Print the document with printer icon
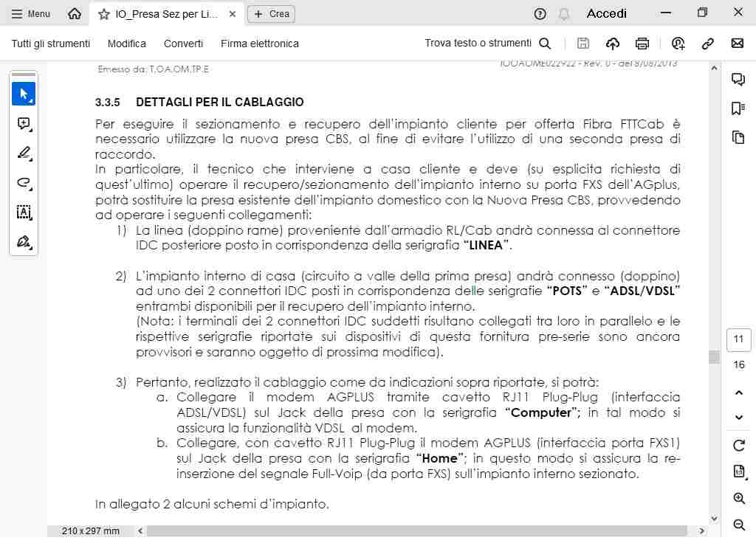Viewport: 756px width, 546px height. click(642, 44)
